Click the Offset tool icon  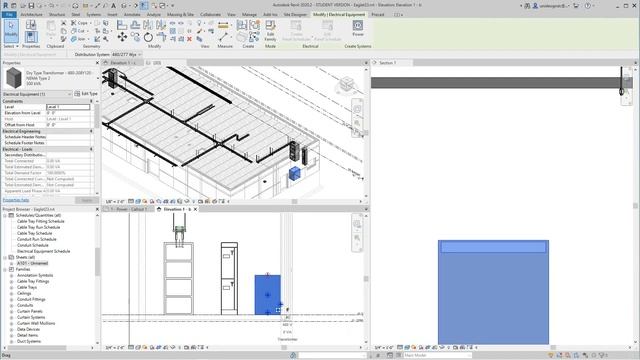tap(135, 25)
